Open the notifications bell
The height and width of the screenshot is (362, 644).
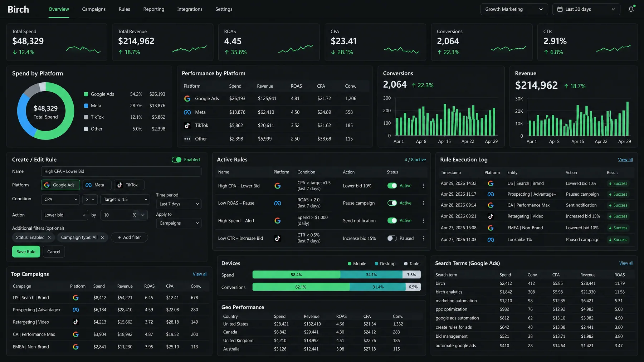click(631, 9)
